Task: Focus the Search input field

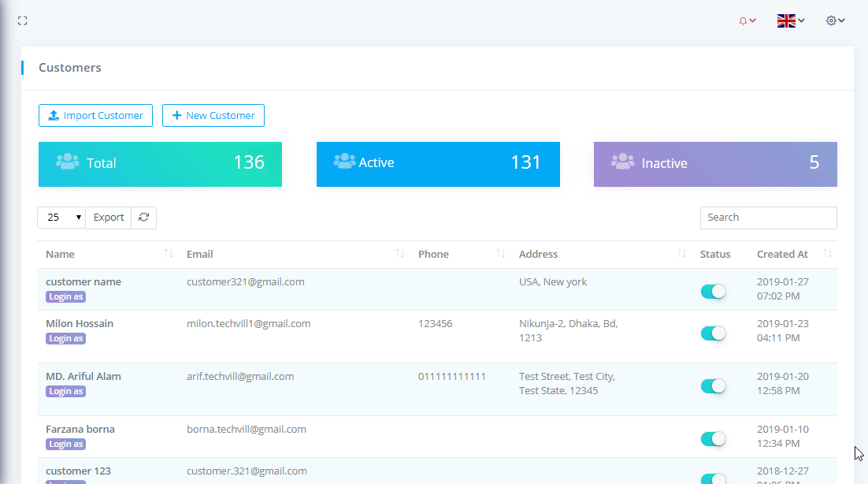Action: (x=768, y=218)
